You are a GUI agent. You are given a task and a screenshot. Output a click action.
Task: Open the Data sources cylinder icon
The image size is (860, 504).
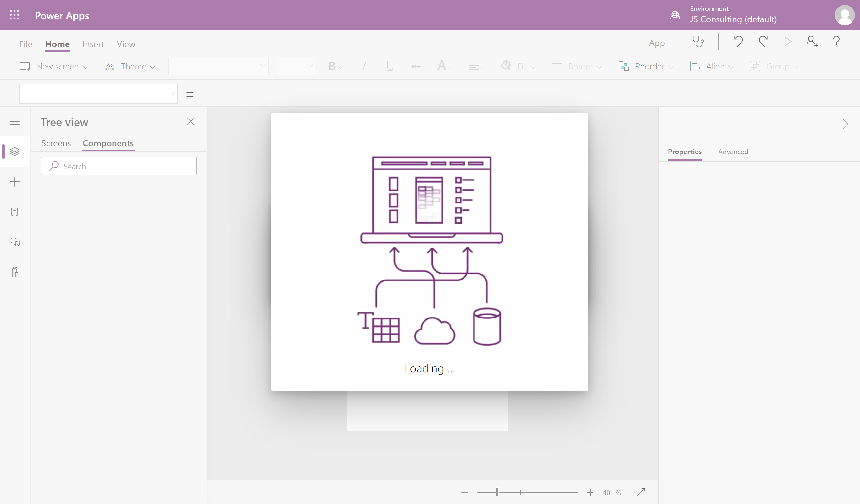(x=15, y=212)
